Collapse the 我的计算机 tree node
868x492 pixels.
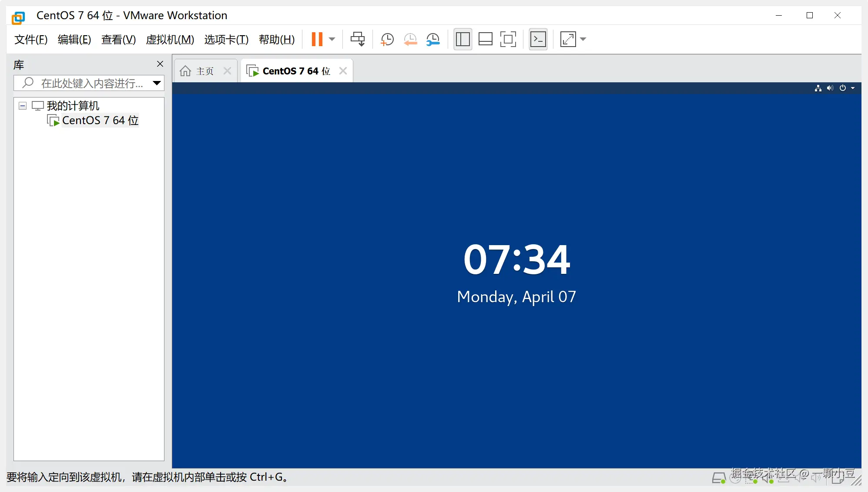point(23,106)
